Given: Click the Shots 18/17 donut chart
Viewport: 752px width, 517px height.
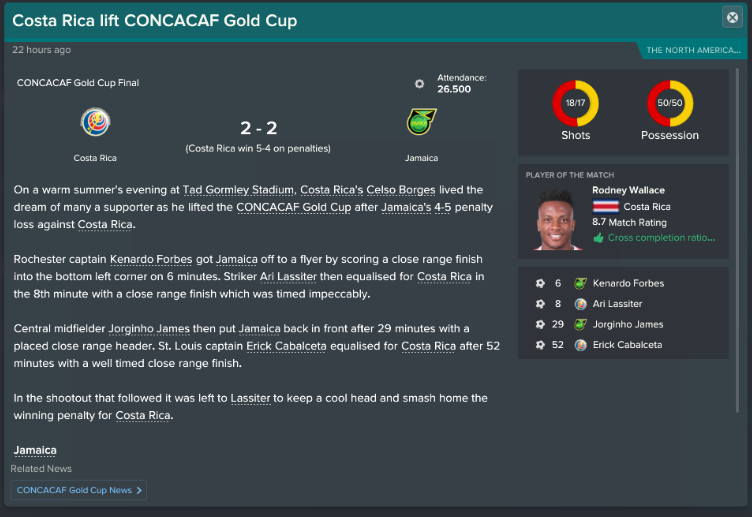Looking at the screenshot, I should 576,103.
